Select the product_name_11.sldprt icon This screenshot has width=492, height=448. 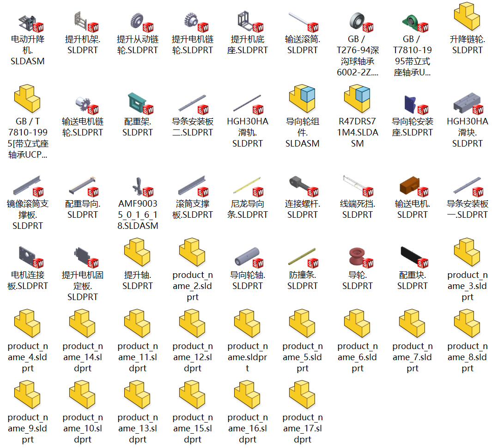coord(137,324)
